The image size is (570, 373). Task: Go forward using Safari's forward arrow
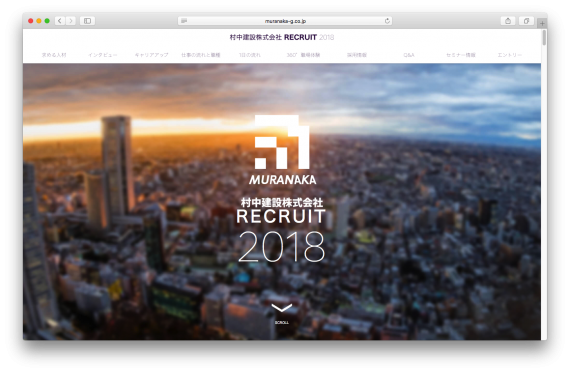coord(71,21)
